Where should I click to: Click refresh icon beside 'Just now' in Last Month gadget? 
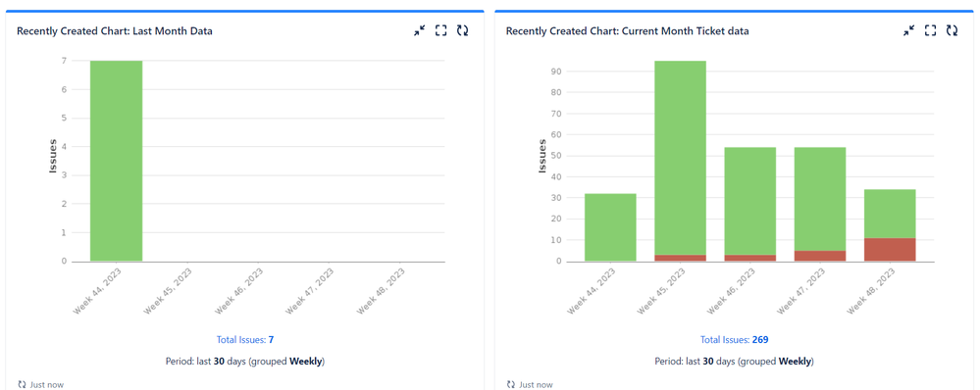(23, 384)
